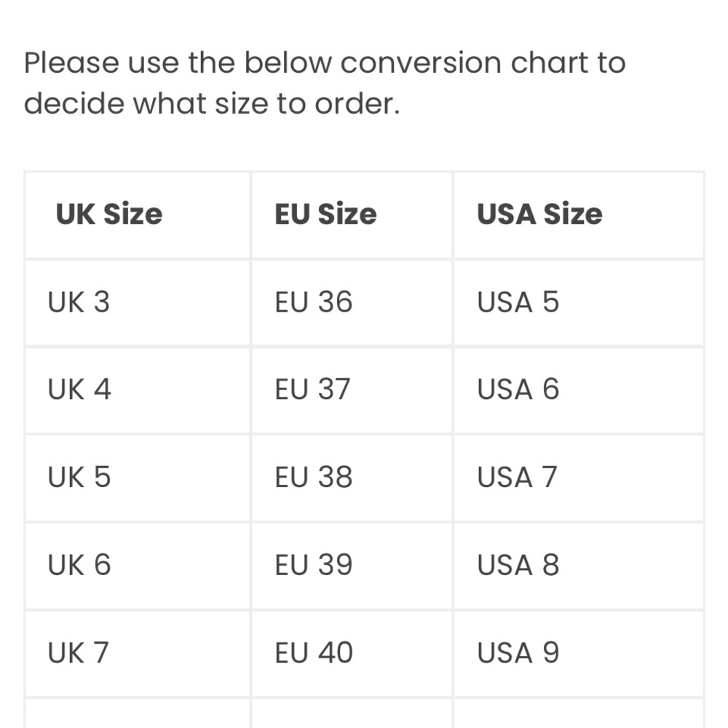Select the EU 37 cell
This screenshot has width=728, height=728.
point(352,390)
